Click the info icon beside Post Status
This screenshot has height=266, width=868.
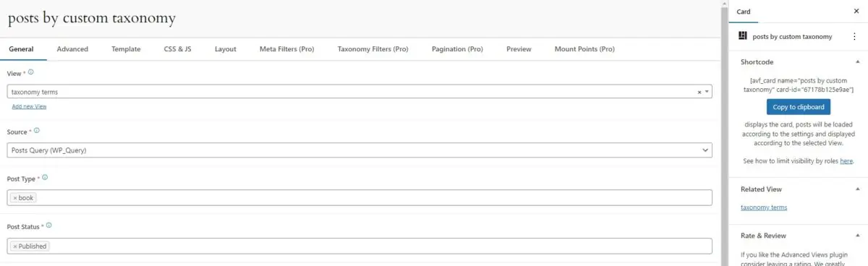point(48,225)
